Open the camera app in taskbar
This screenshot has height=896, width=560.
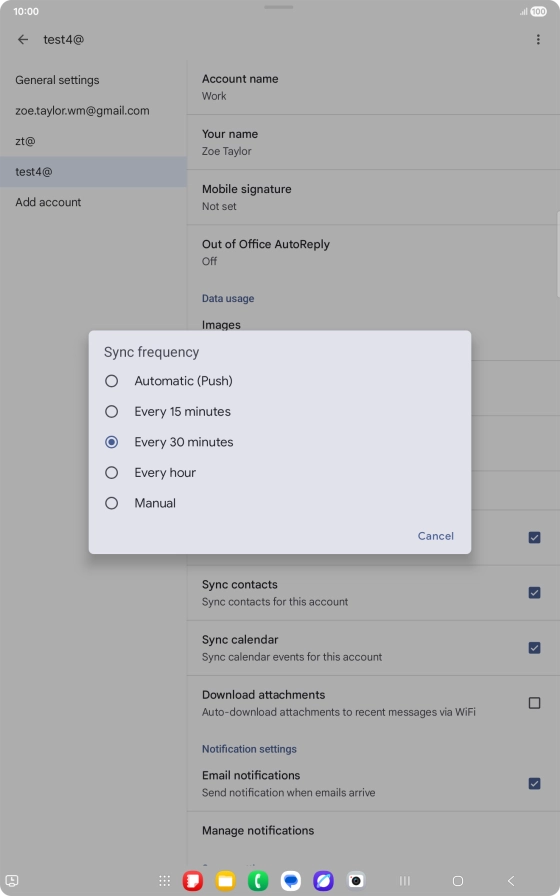[x=356, y=881]
